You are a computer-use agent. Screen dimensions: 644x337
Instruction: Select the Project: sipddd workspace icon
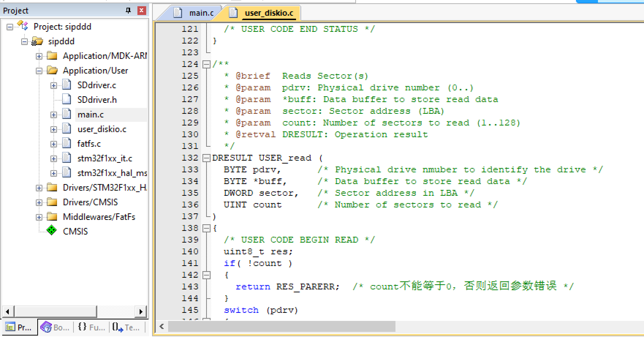coord(23,26)
